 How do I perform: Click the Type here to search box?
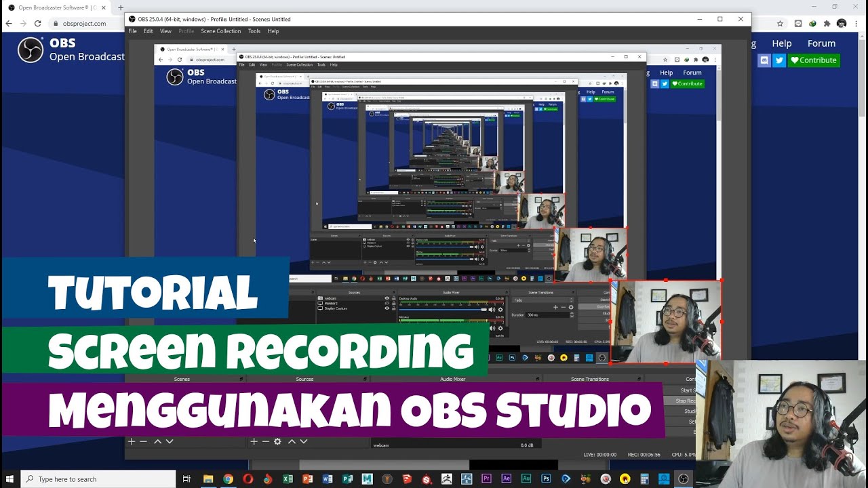98,479
